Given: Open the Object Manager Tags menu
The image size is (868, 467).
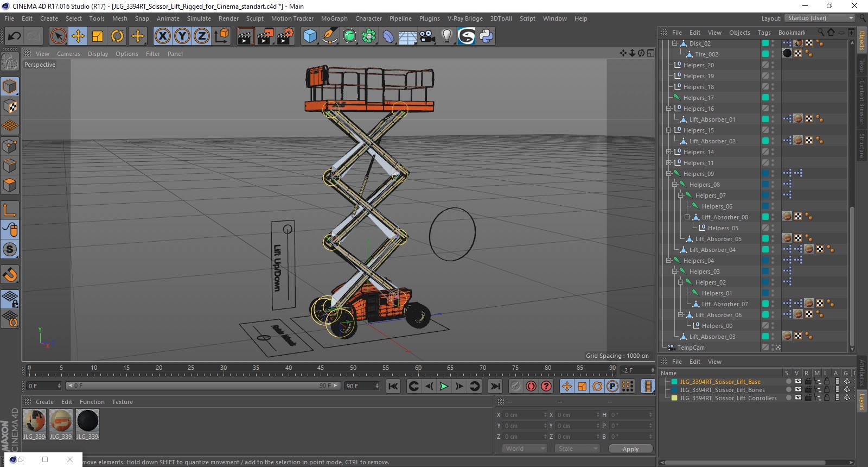Looking at the screenshot, I should coord(764,33).
